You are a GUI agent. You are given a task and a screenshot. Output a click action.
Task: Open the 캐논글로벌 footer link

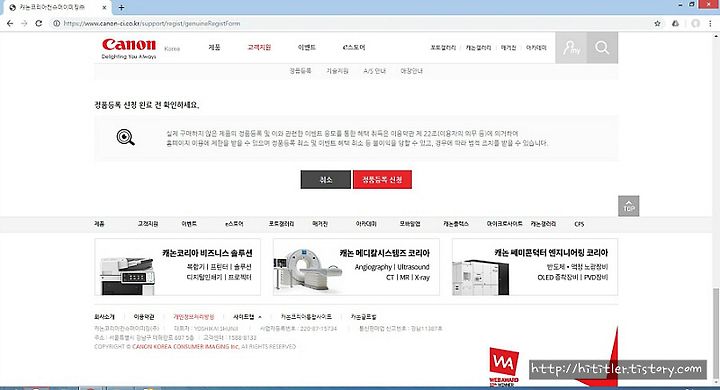pos(364,317)
